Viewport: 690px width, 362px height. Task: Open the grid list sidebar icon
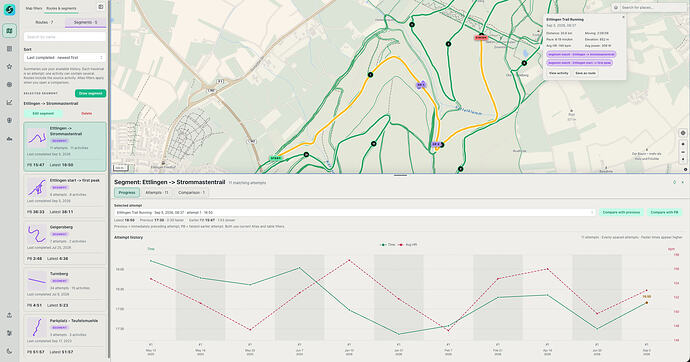[x=9, y=49]
